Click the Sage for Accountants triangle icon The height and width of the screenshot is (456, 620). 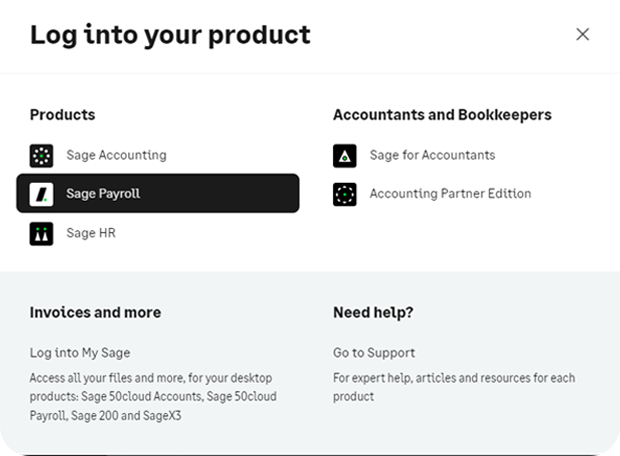pos(344,156)
